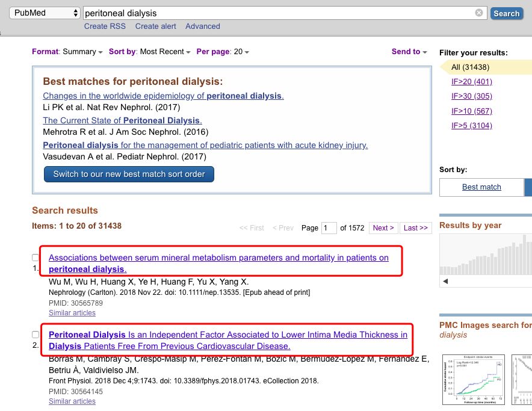The height and width of the screenshot is (411, 532).
Task: Click the left arrow under Results by year
Action: tap(445, 281)
